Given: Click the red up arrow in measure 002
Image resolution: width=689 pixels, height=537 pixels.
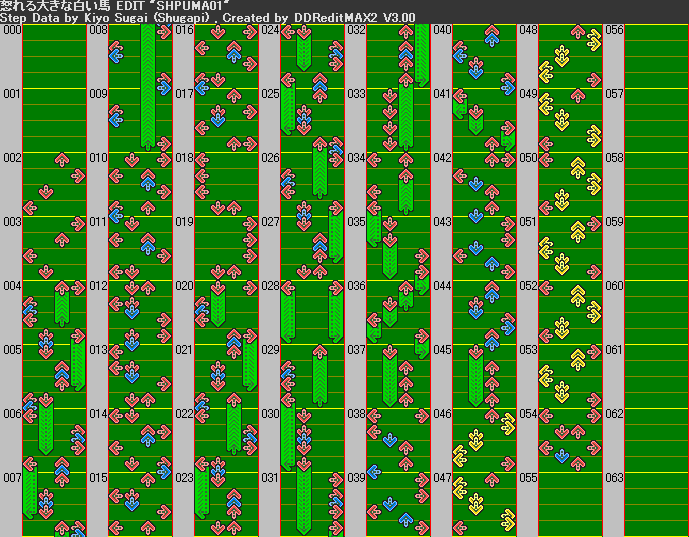Looking at the screenshot, I should (x=62, y=160).
